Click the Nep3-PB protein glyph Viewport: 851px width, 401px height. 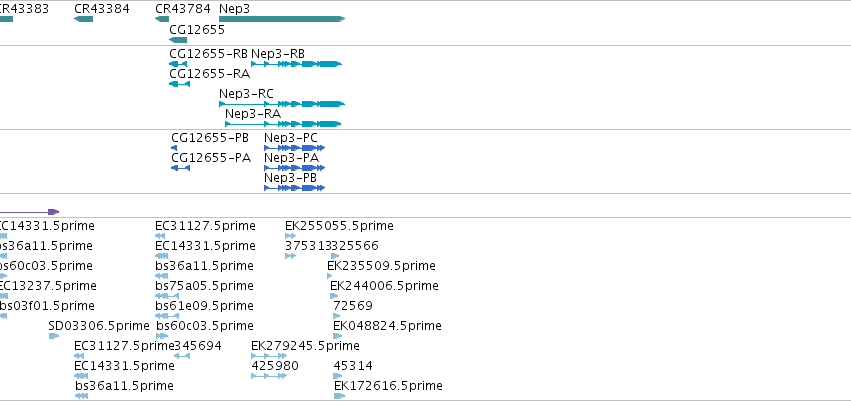tap(295, 188)
